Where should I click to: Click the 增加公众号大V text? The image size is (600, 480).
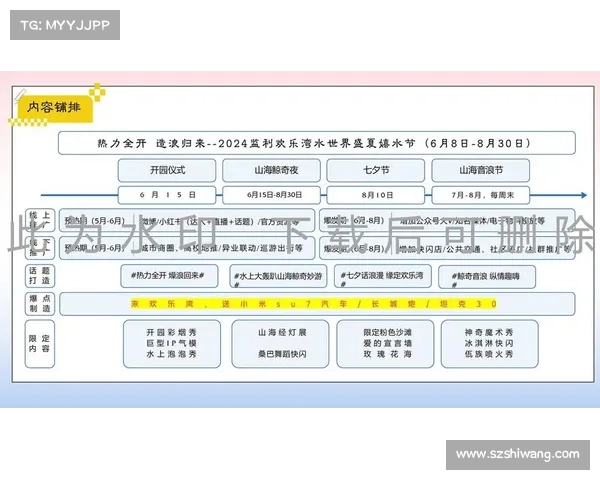(472, 221)
